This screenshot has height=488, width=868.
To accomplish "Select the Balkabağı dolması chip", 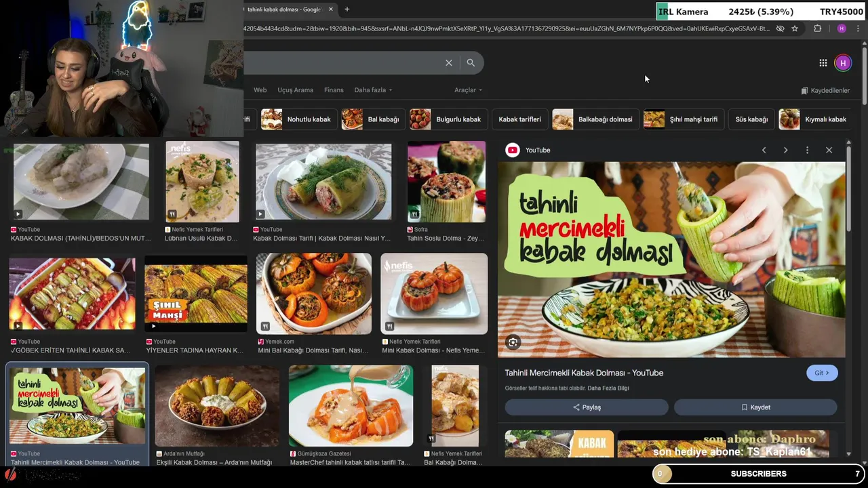I will pos(595,119).
